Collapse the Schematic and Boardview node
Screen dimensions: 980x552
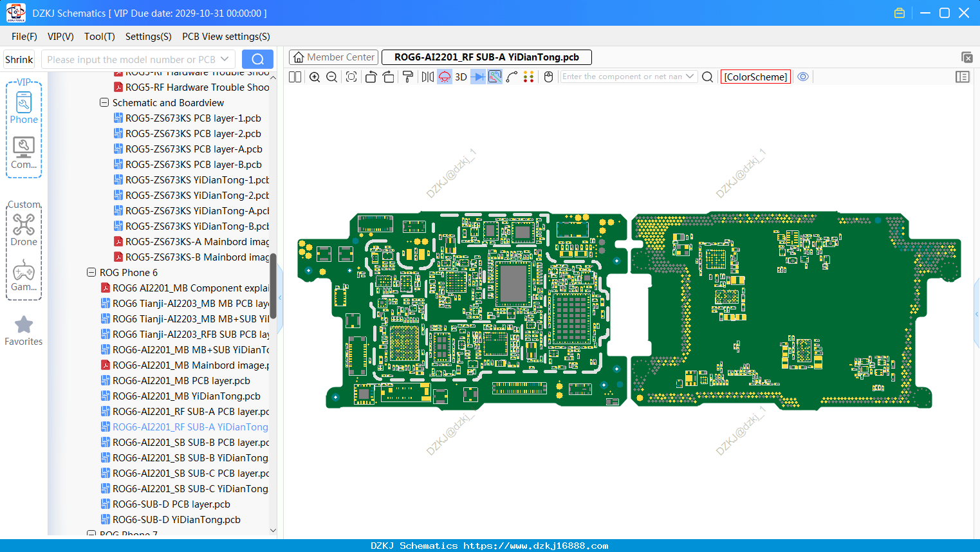tap(104, 103)
